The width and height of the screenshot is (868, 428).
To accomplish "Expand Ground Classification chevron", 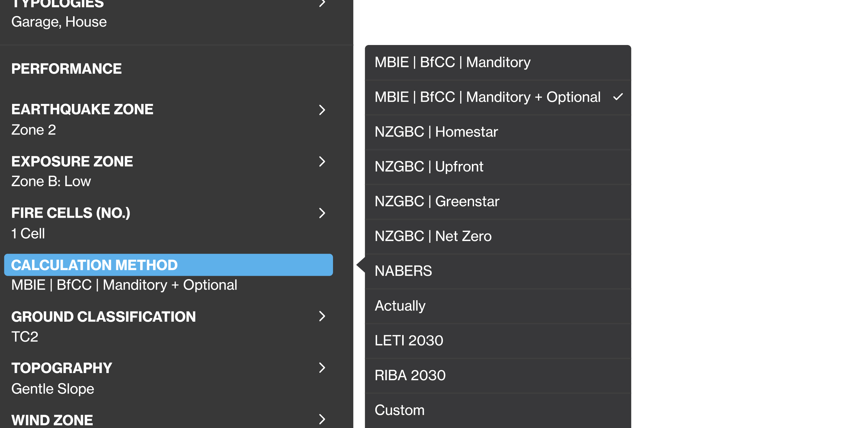I will (x=322, y=316).
